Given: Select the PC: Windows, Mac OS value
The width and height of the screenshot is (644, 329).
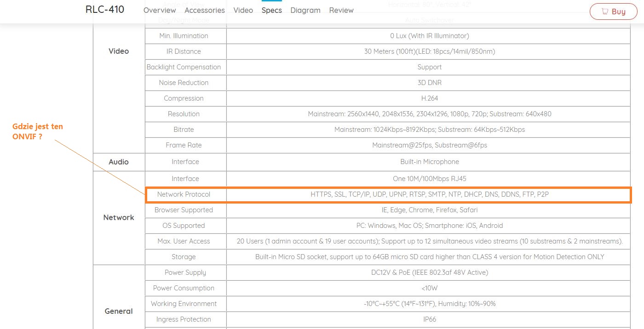Looking at the screenshot, I should pos(430,226).
